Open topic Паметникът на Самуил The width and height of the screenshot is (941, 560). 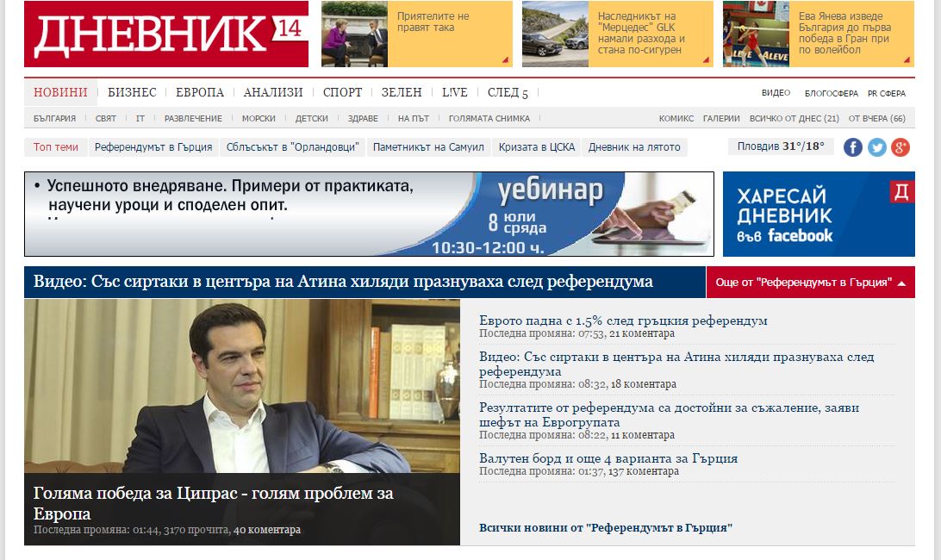point(428,147)
